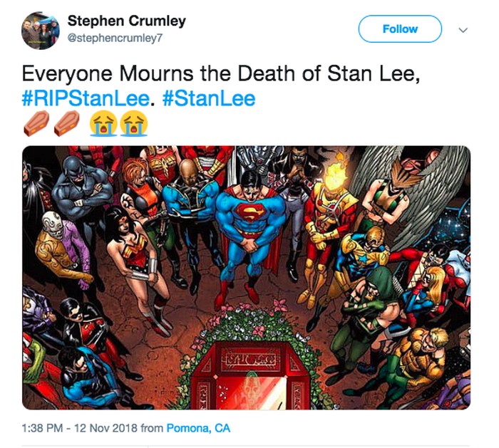Screen dimensions: 499x448
Task: Click the second crying face emoji
Action: click(133, 125)
